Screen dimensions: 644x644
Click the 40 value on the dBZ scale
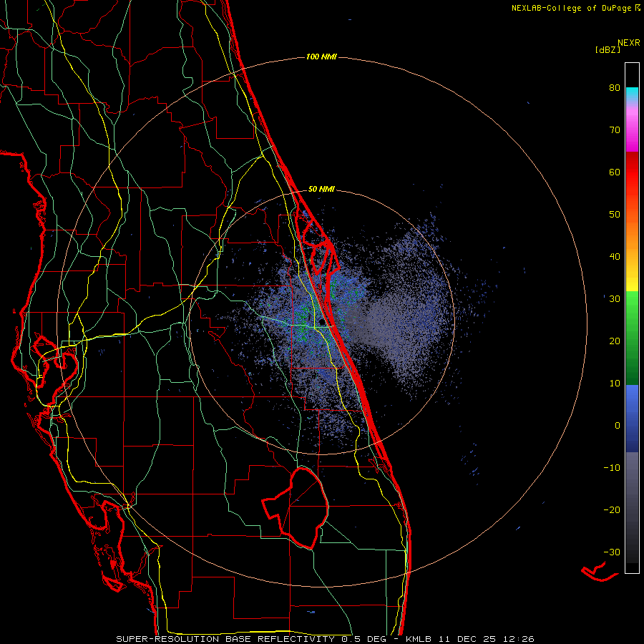pos(615,257)
